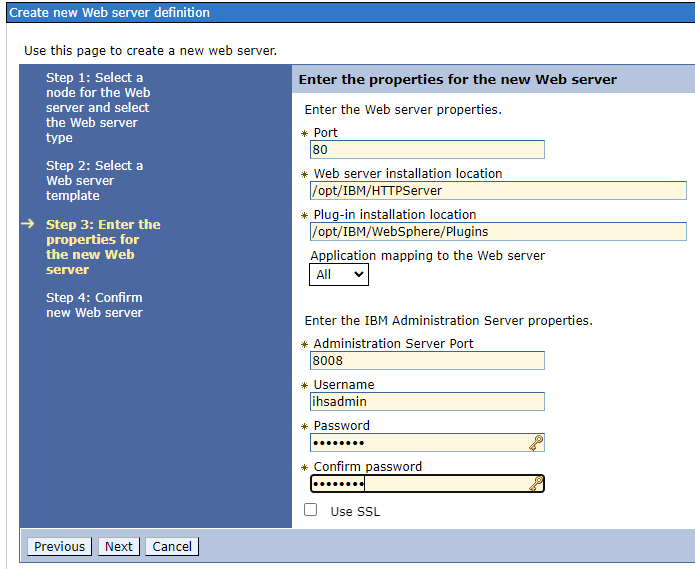
Task: Select the Plug-in installation location field
Action: 497,232
